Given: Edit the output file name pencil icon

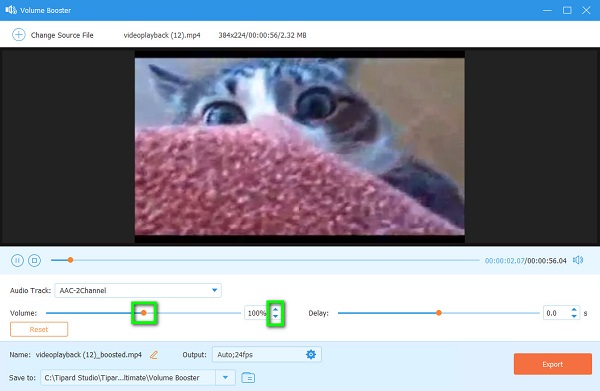Looking at the screenshot, I should [x=154, y=355].
